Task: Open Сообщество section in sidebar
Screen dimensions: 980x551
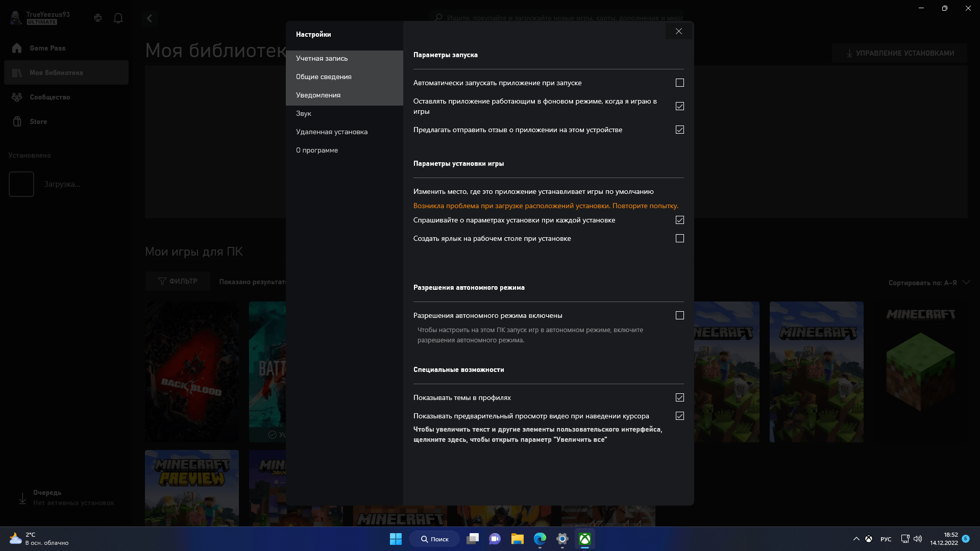Action: coord(66,97)
